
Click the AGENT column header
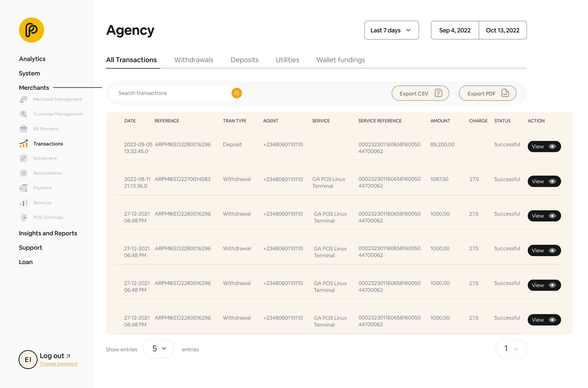pyautogui.click(x=271, y=121)
